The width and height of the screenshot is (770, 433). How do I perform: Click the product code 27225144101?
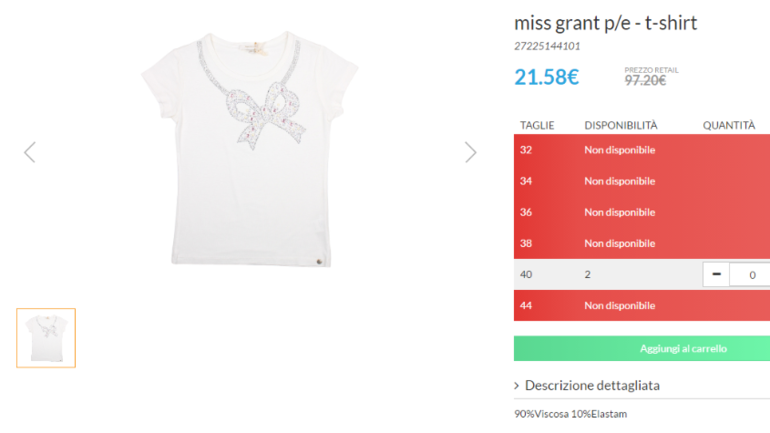[x=547, y=46]
